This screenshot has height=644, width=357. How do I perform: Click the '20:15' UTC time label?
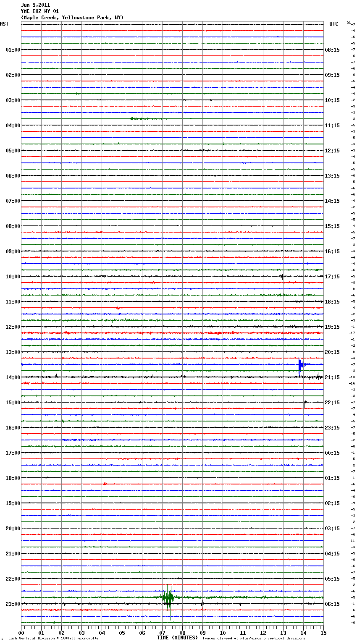click(332, 352)
